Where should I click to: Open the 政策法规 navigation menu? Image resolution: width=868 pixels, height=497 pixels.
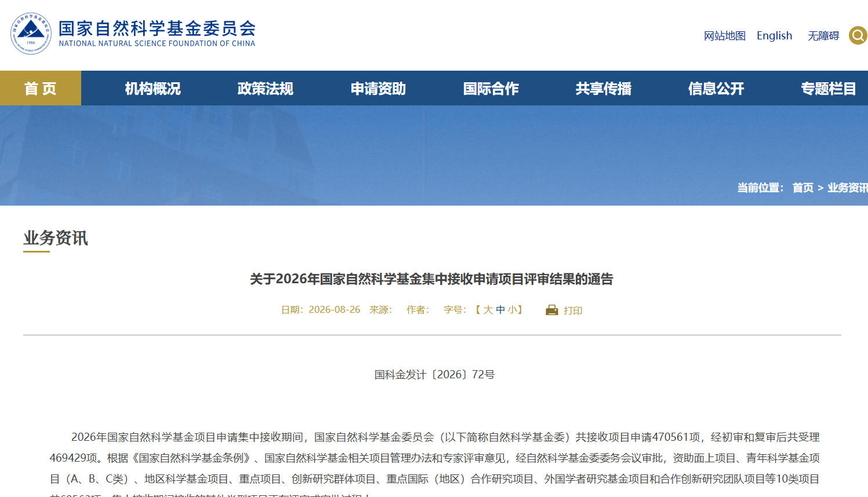(266, 89)
